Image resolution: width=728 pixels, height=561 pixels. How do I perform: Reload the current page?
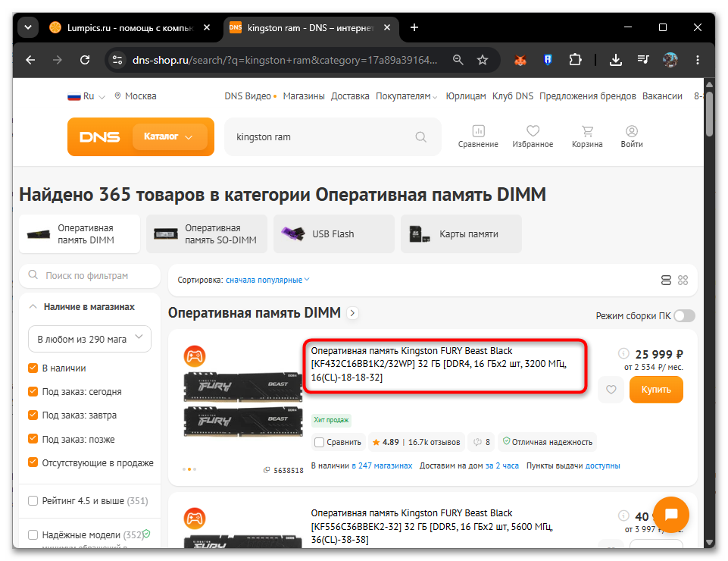pos(85,60)
